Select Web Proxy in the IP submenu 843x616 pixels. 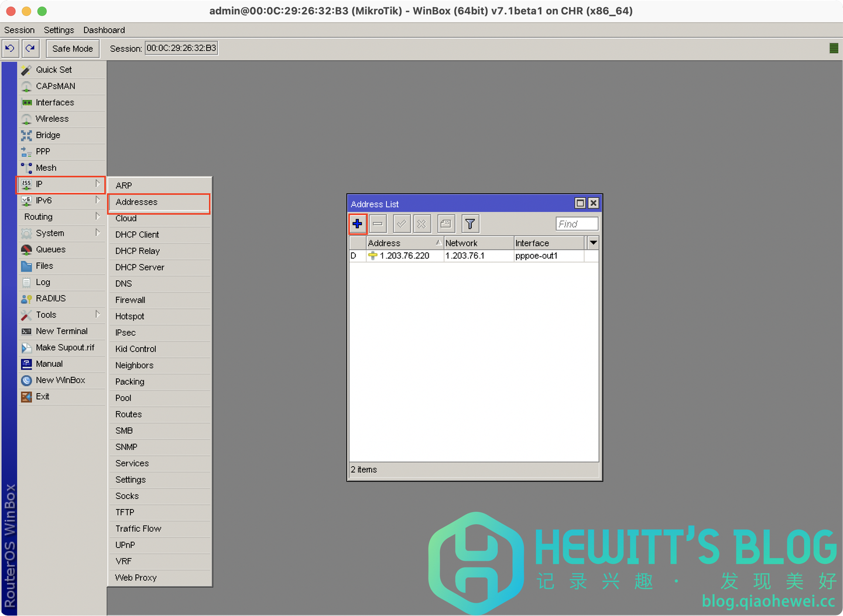tap(159, 578)
